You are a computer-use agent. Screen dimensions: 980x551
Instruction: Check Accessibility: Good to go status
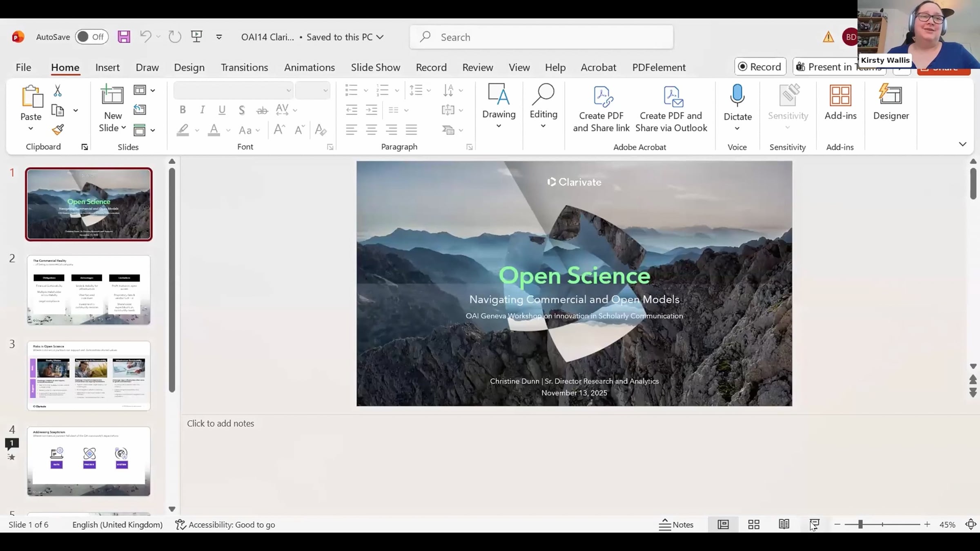click(225, 524)
